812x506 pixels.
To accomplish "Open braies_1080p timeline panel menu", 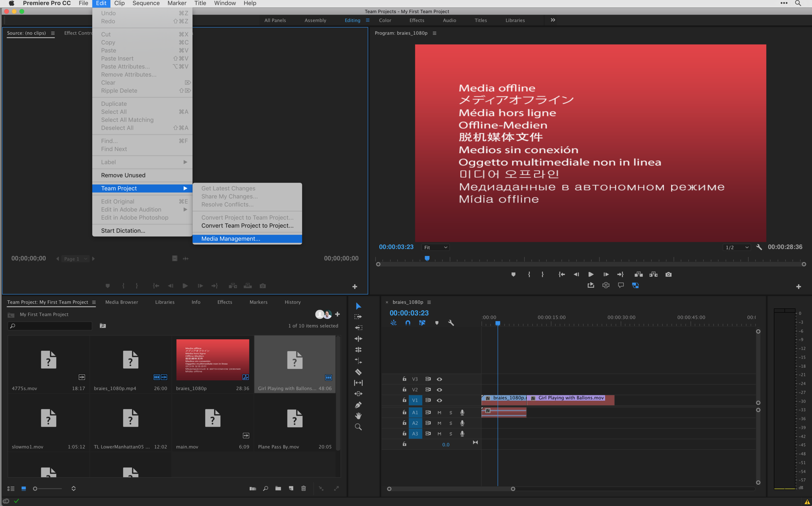I will (x=429, y=302).
